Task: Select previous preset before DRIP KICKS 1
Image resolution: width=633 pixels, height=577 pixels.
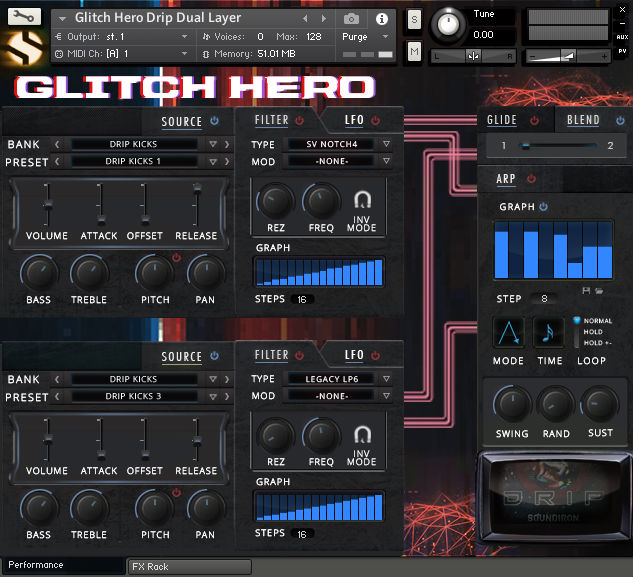Action: pos(57,162)
